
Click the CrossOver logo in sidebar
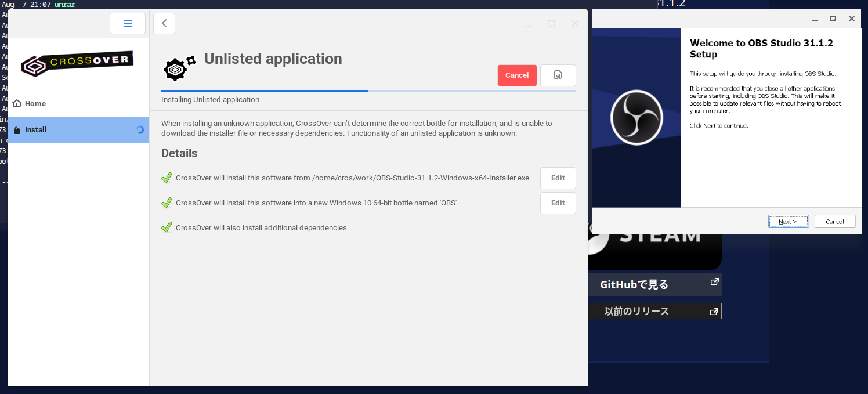(77, 64)
